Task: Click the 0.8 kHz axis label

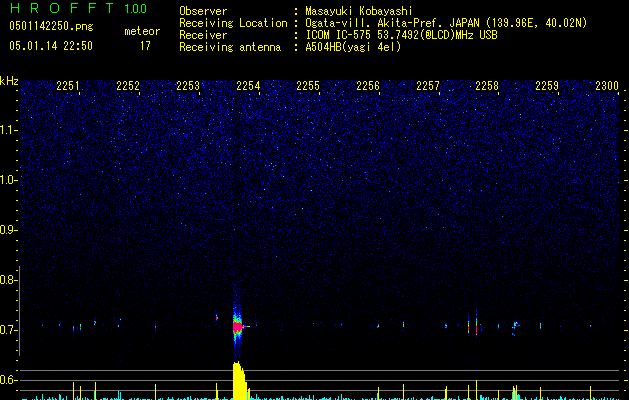Action: tap(9, 280)
